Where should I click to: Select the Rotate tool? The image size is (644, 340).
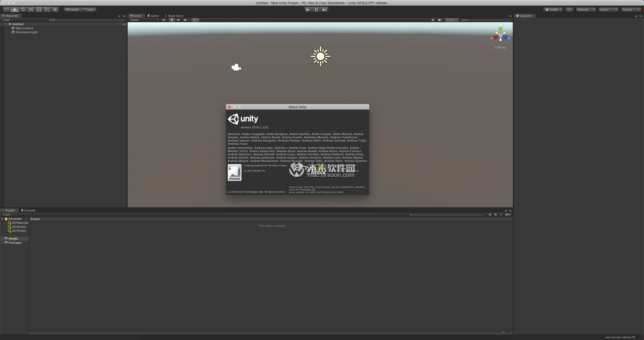coord(23,10)
